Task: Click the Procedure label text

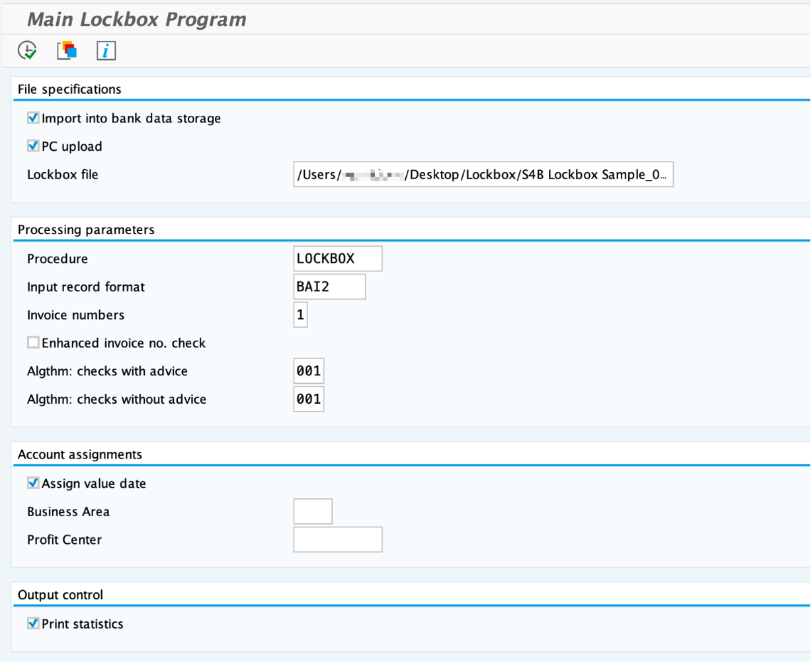Action: (x=58, y=259)
